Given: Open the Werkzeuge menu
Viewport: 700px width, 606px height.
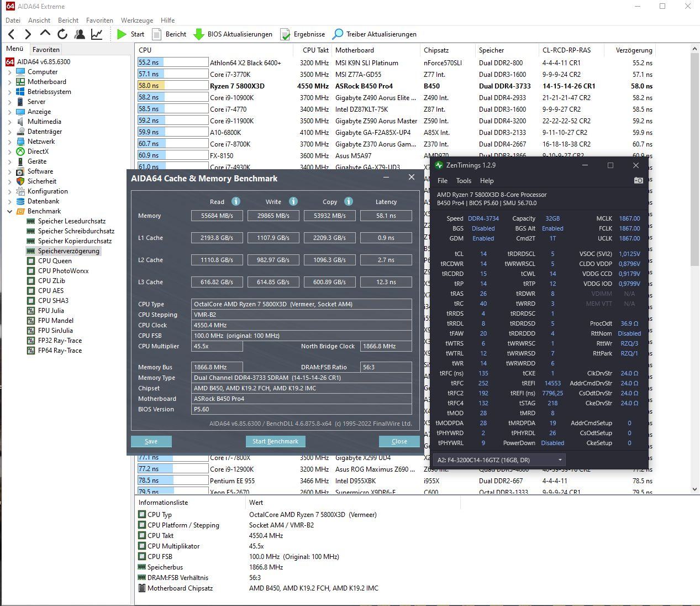Looking at the screenshot, I should [x=137, y=20].
